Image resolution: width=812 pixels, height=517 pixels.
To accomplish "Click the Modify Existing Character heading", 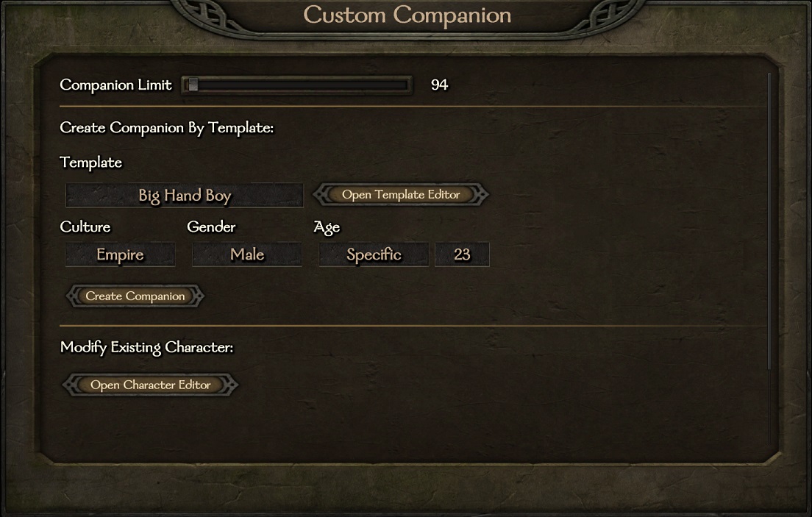I will 146,347.
